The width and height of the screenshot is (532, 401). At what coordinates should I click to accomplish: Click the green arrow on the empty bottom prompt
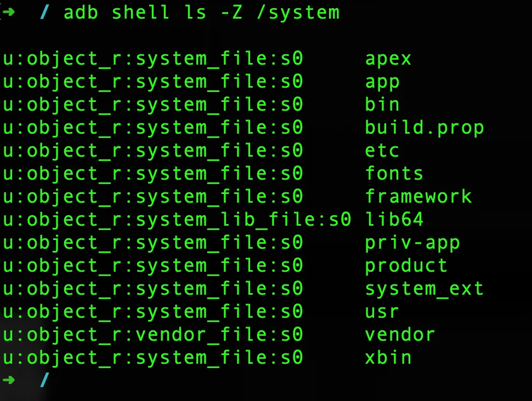pos(10,379)
